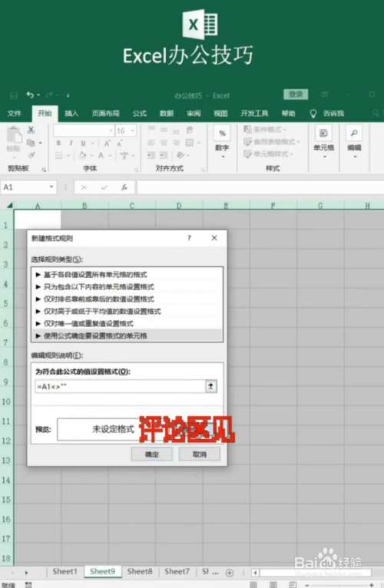Decrease indent in alignment group
Image resolution: width=384 pixels, height=588 pixels.
coord(151,155)
